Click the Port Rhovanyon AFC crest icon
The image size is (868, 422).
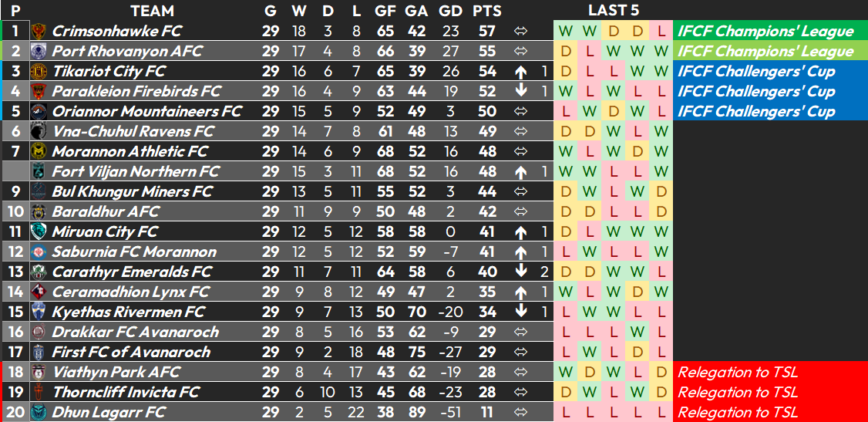(x=39, y=51)
